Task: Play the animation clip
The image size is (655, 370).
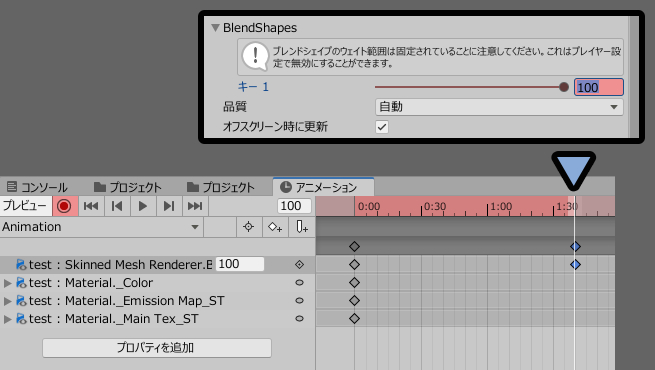Action: point(143,206)
